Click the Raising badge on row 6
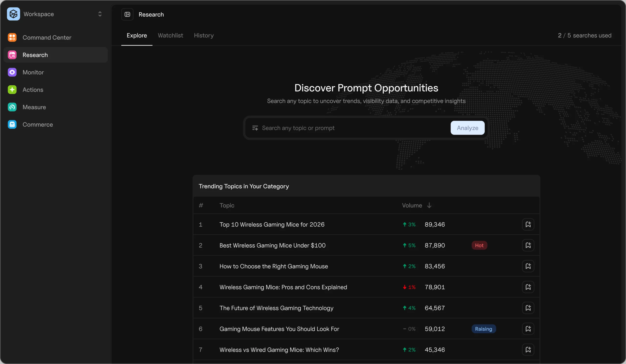626x364 pixels. point(483,329)
